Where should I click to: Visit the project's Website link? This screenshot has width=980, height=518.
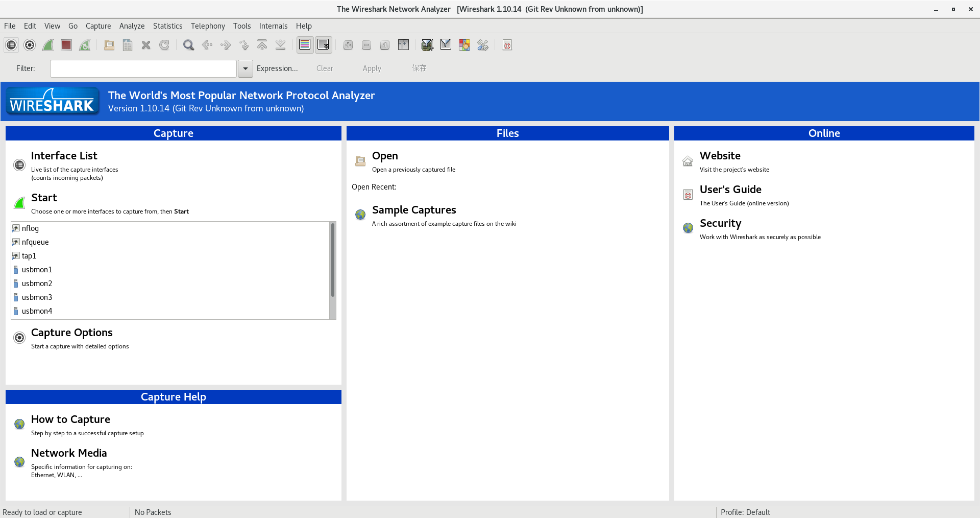(x=720, y=156)
